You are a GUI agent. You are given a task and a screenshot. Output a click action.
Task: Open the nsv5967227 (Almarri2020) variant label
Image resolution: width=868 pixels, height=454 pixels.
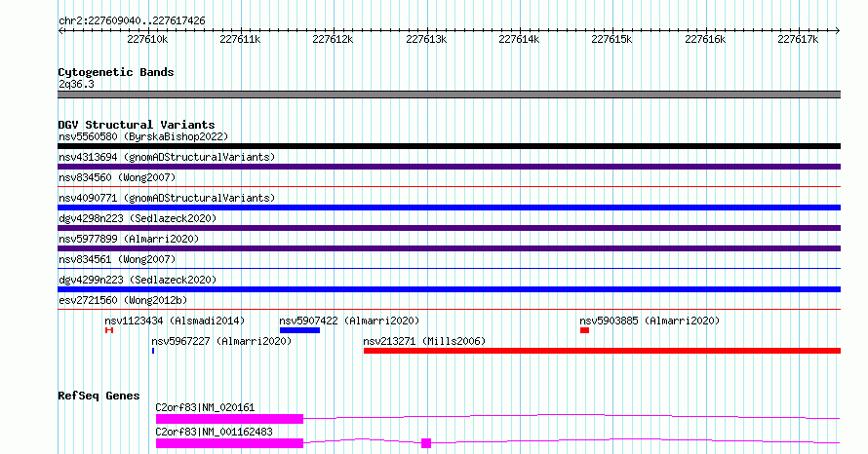[221, 341]
